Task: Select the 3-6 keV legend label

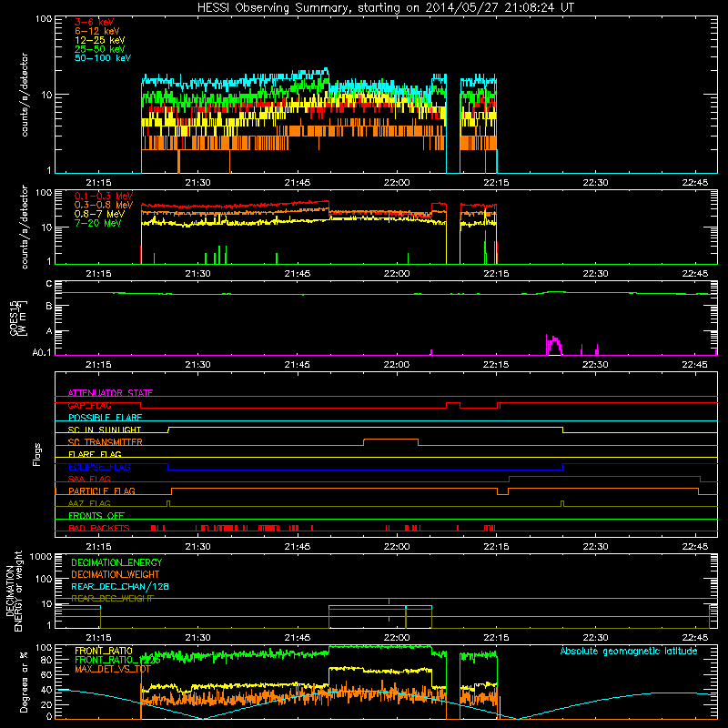Action: click(x=95, y=22)
